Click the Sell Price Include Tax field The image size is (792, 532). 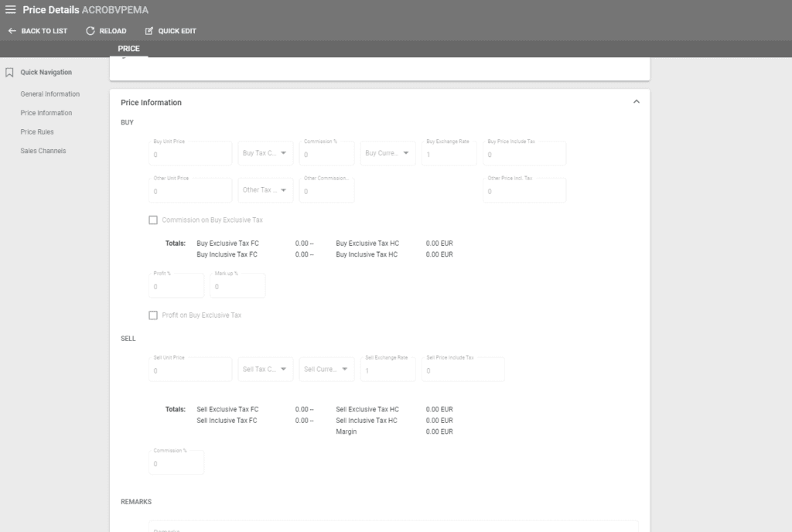463,370
